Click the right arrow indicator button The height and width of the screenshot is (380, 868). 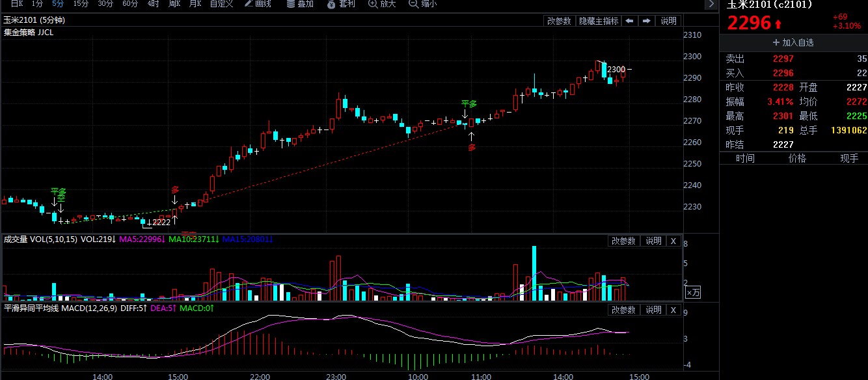(646, 21)
